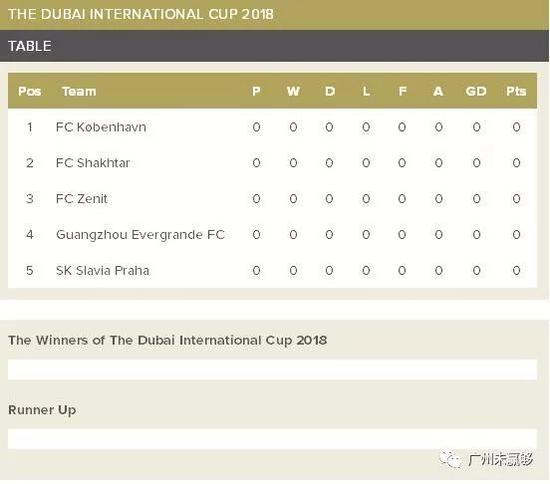Click the Runner Up heading
The image size is (550, 484).
pyautogui.click(x=42, y=410)
